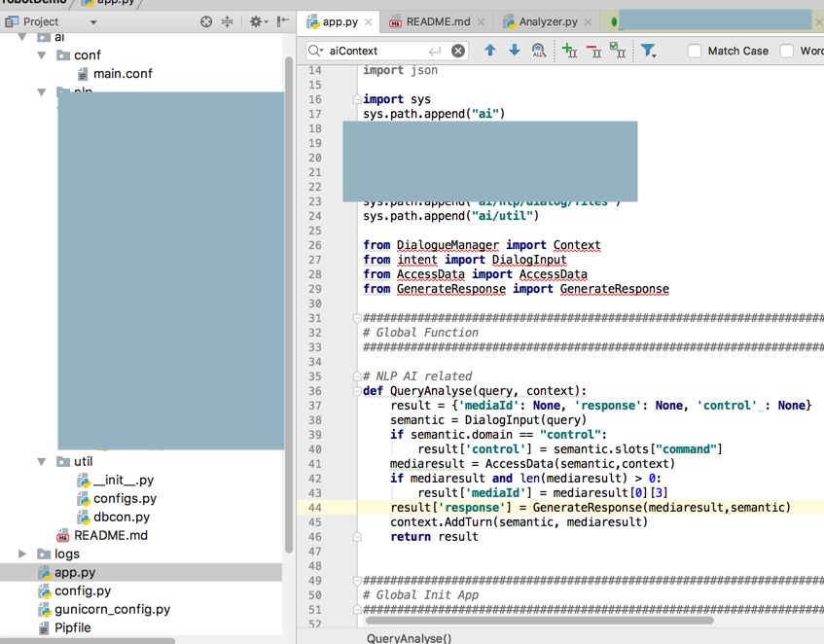Screen dimensions: 824x644
Task: Click the find all occurrences icon
Action: click(538, 51)
